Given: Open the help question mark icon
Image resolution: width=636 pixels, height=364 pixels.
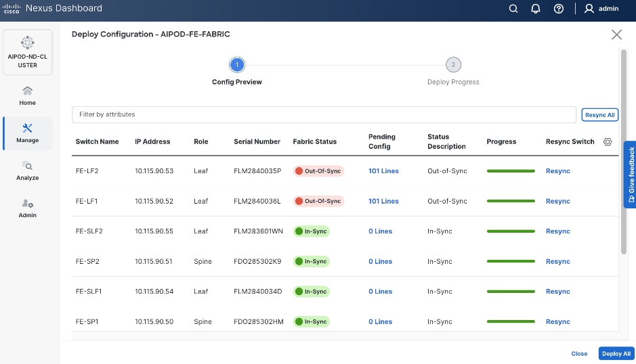Looking at the screenshot, I should [x=559, y=9].
